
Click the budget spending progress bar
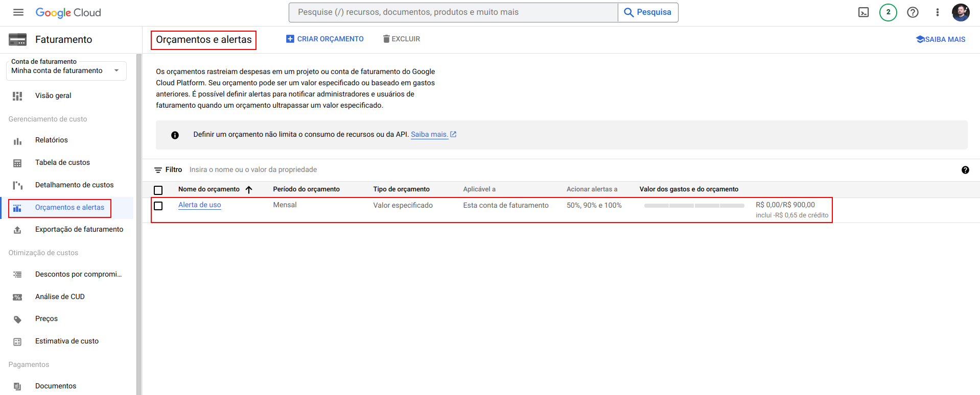pyautogui.click(x=694, y=205)
